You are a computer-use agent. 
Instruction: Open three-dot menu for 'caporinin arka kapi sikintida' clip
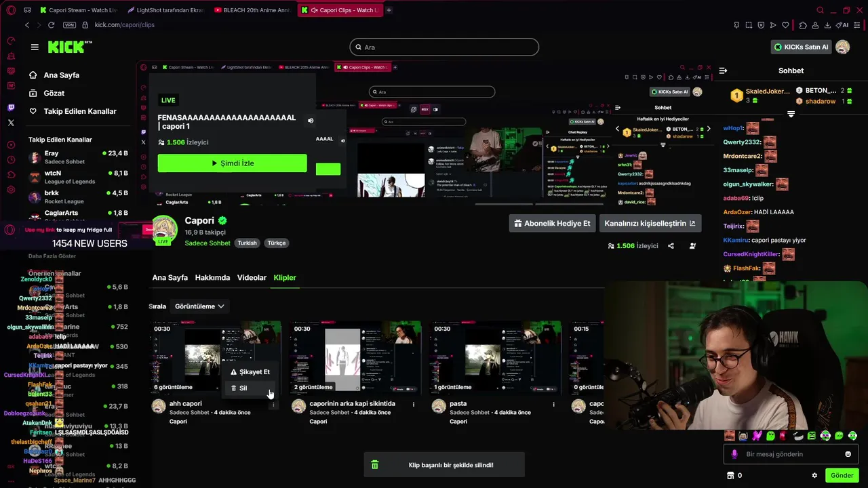point(414,404)
